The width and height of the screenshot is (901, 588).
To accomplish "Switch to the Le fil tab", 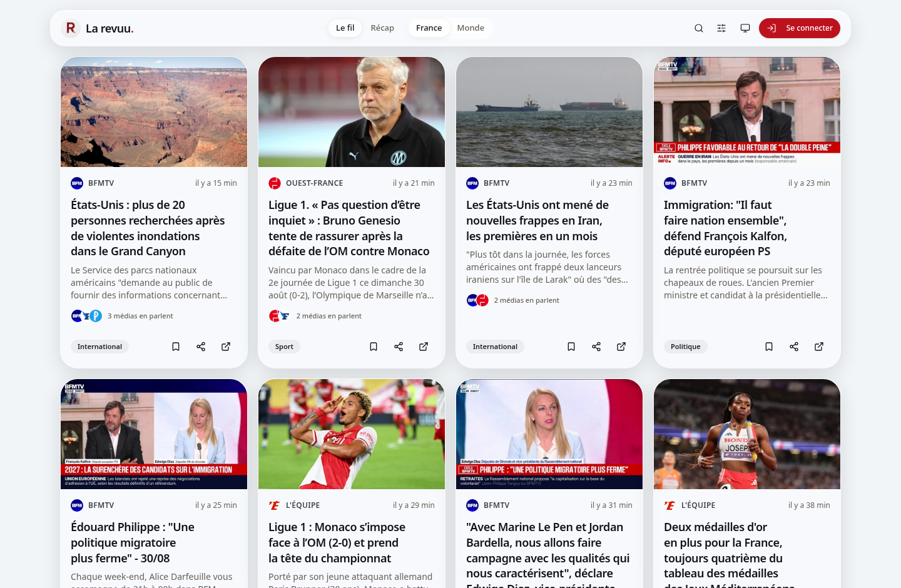I will [x=345, y=28].
